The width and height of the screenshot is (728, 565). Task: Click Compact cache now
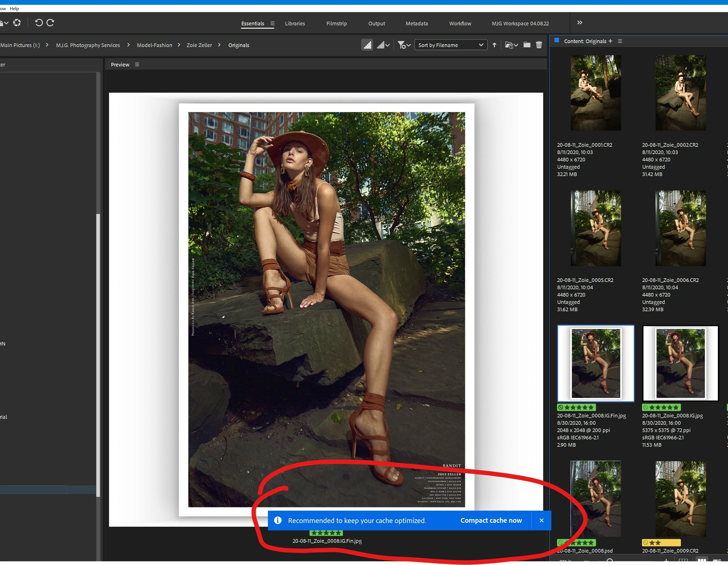491,520
